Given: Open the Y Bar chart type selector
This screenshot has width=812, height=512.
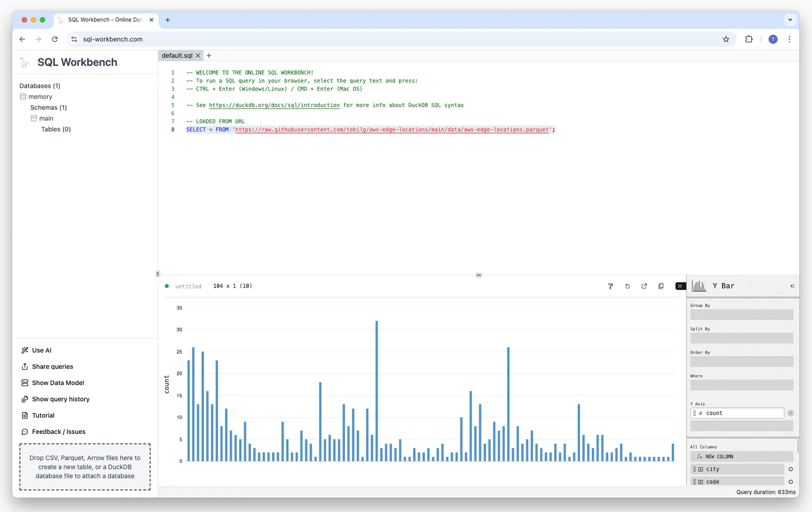Looking at the screenshot, I should [713, 286].
